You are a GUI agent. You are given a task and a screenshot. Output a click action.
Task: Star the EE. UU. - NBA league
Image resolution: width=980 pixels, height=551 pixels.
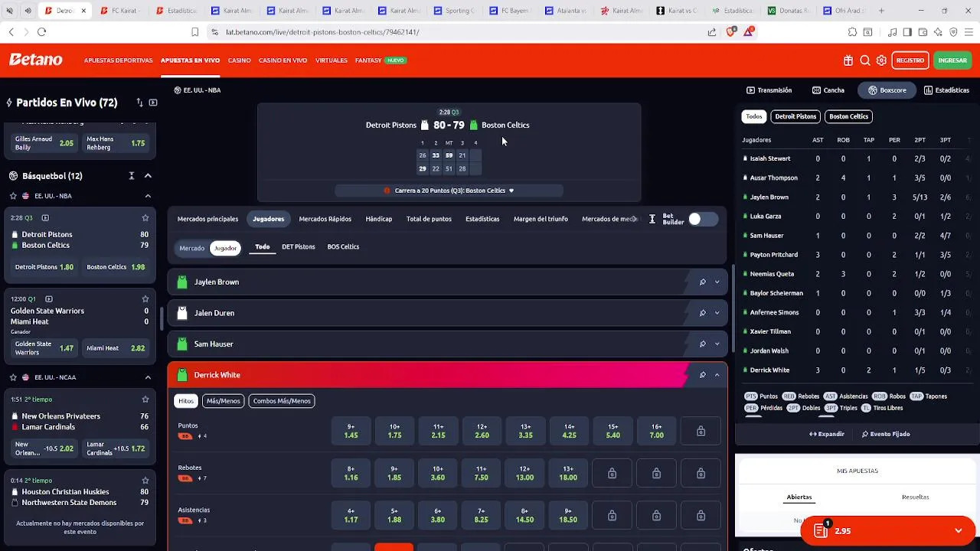[13, 196]
